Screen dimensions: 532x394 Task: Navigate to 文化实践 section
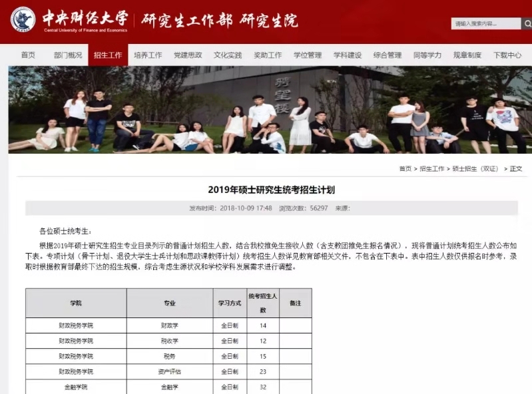[228, 55]
